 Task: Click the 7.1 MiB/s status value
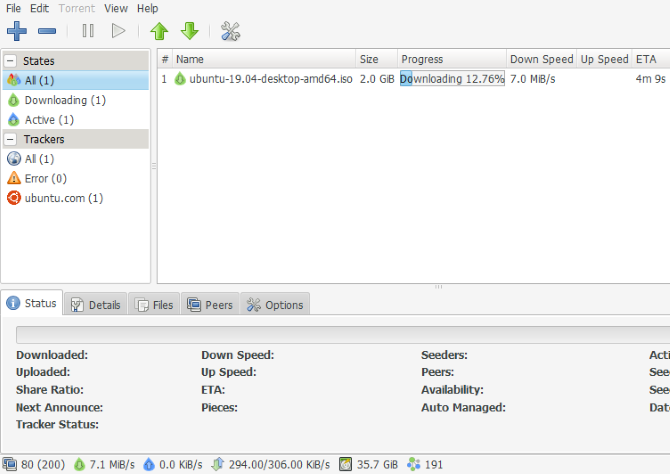(112, 465)
